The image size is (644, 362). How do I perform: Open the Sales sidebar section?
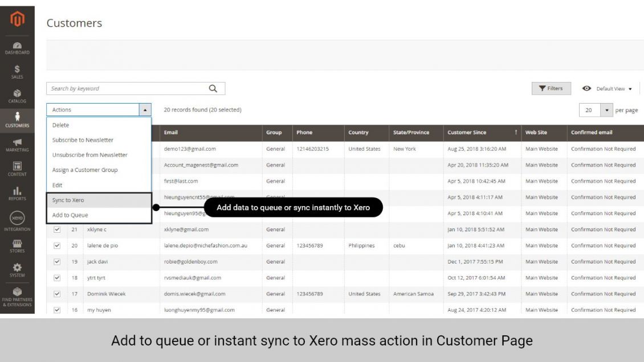coord(17,72)
